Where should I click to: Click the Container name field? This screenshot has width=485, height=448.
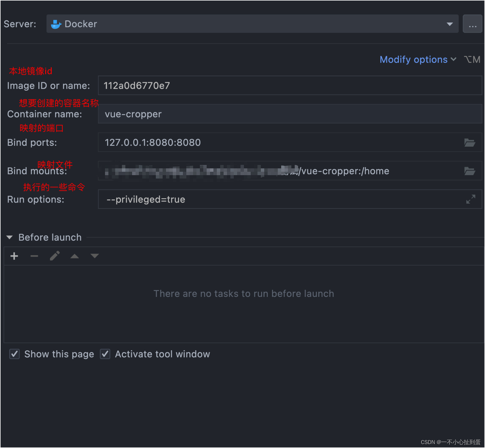[x=290, y=114]
